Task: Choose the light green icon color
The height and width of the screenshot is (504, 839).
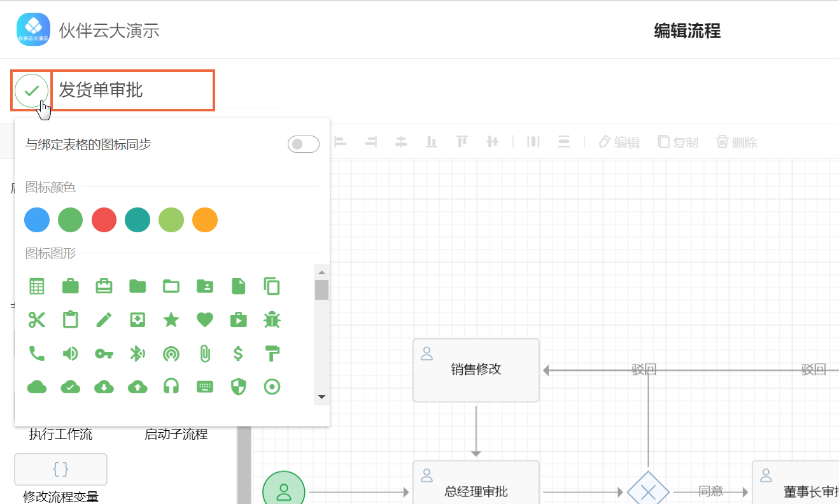Action: [171, 220]
